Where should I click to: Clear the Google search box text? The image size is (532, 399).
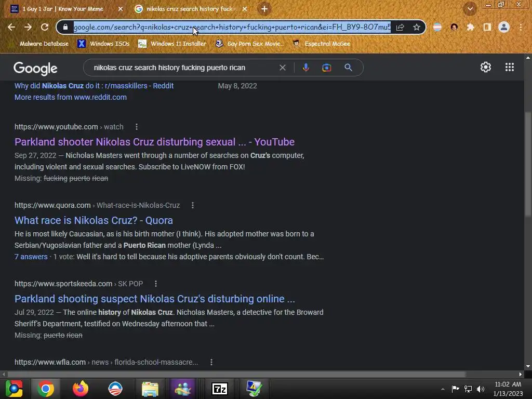(283, 68)
